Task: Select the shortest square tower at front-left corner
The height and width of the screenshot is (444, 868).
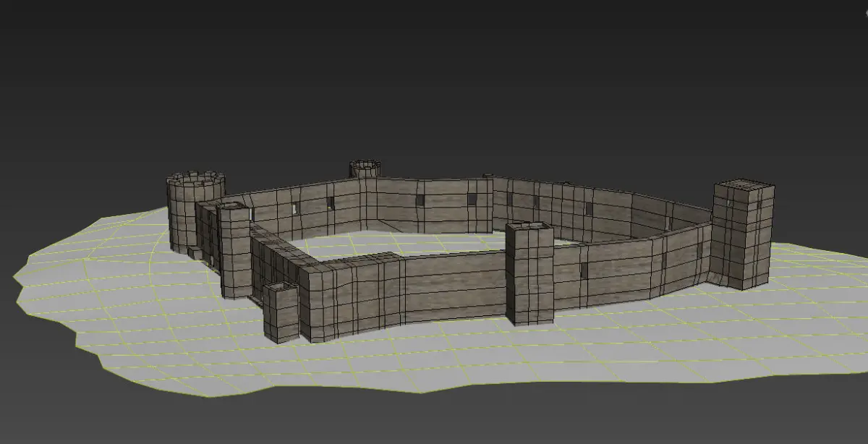Action: coord(281,312)
